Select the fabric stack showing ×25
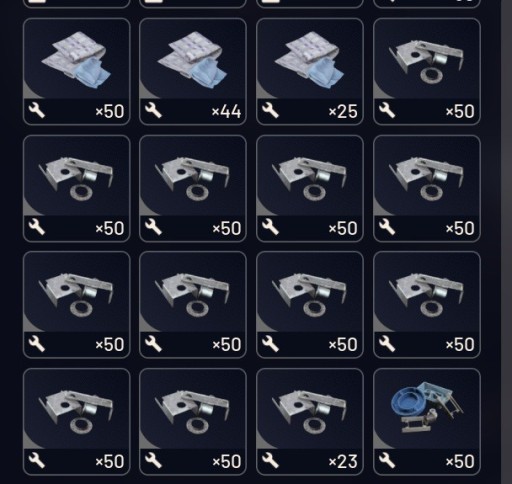 tap(310, 72)
